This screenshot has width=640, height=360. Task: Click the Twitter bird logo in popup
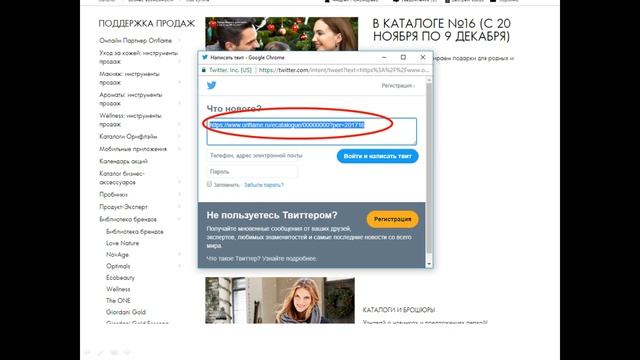pos(211,85)
